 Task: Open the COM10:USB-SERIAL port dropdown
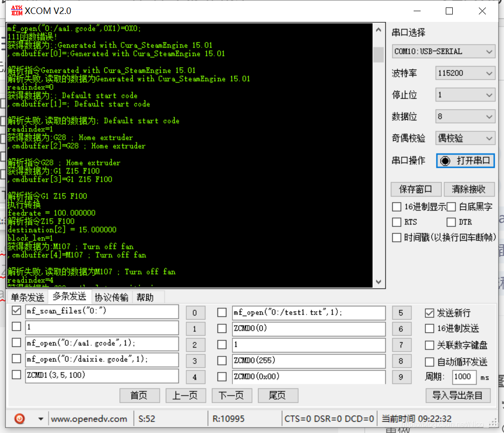(x=443, y=52)
